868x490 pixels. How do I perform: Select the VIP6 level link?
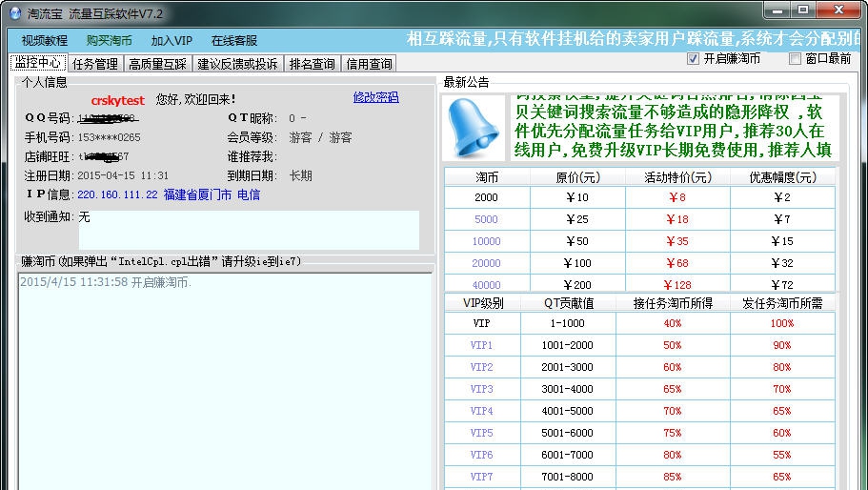click(481, 455)
